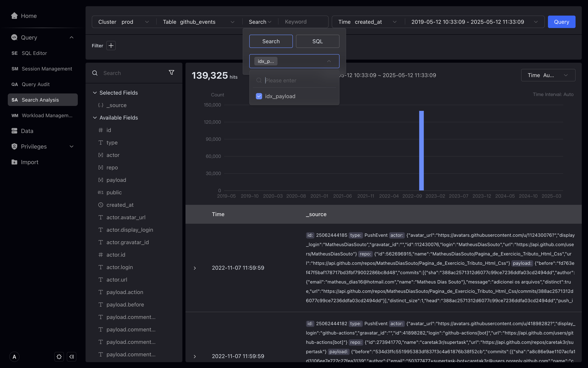Open the Import icon
588x368 pixels.
point(14,162)
